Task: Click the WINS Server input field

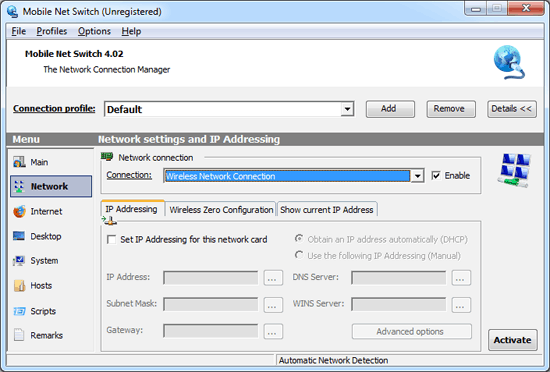Action: (398, 304)
